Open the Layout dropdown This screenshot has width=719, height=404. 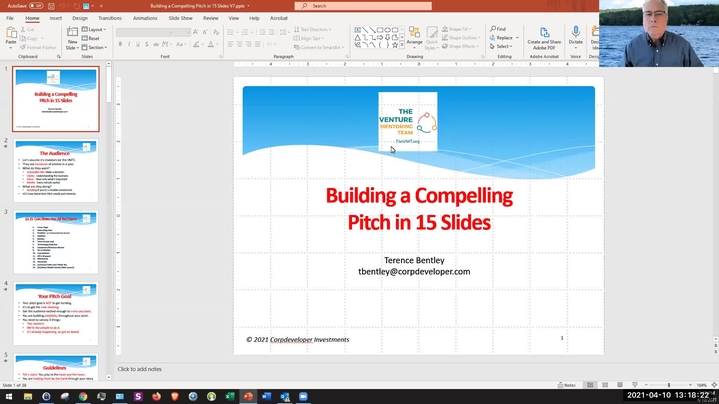click(x=94, y=29)
